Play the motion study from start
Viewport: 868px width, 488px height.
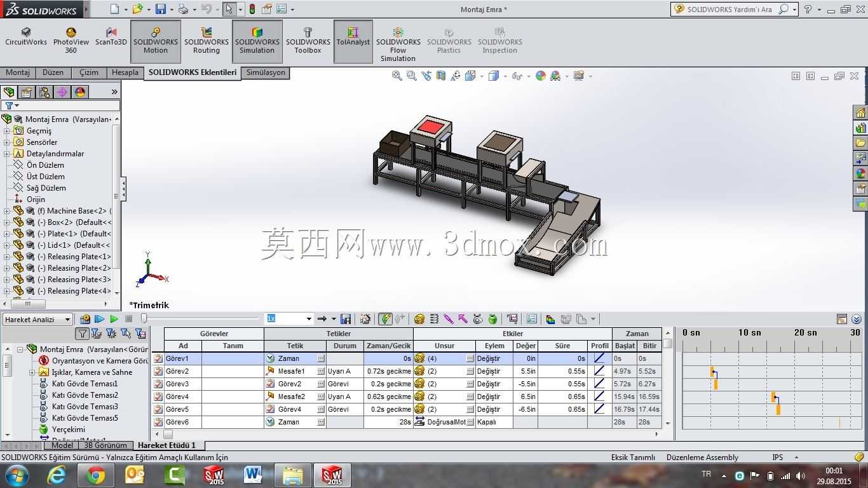tap(100, 319)
